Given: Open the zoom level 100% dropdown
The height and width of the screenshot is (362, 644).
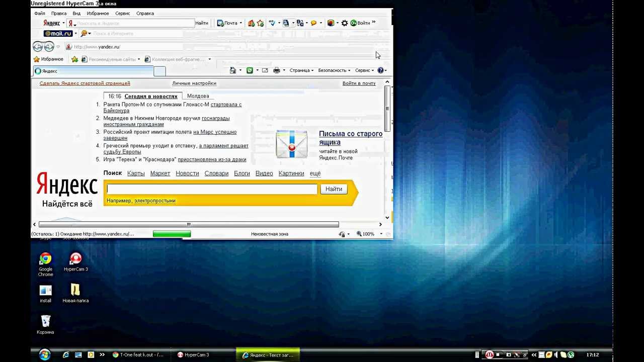Looking at the screenshot, I should point(381,234).
